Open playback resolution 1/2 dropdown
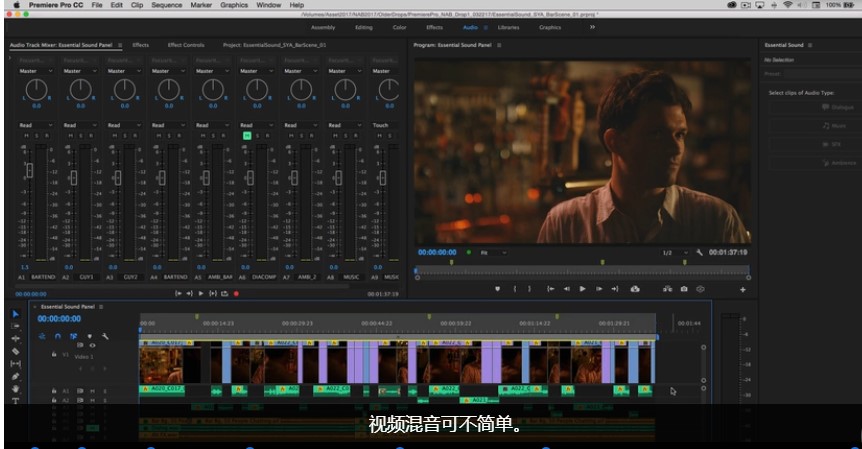The width and height of the screenshot is (862, 449). coord(675,252)
